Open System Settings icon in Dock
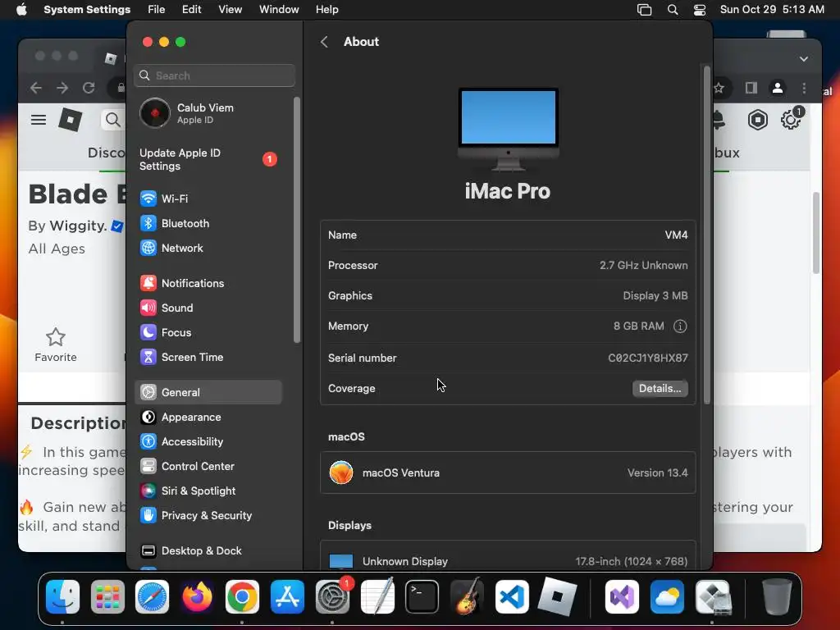Screen dimensions: 840x630 (x=332, y=596)
